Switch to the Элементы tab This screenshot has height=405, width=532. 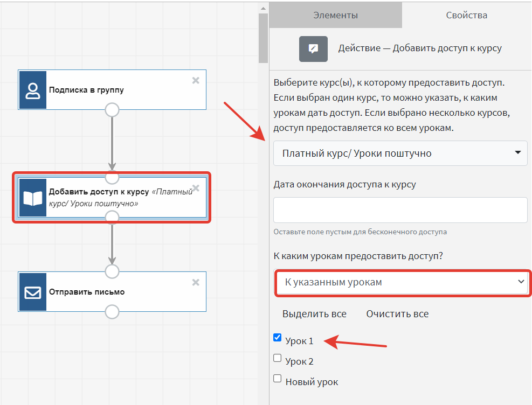[x=335, y=15]
